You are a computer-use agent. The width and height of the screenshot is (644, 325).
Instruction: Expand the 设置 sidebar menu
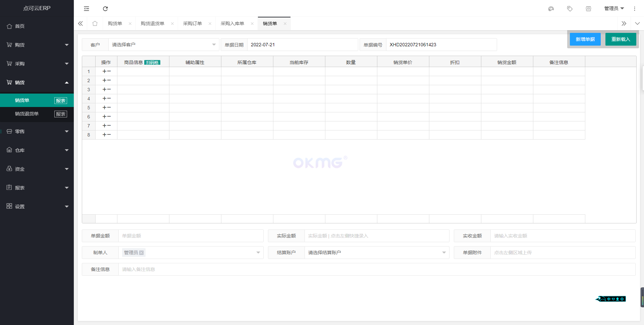pos(37,207)
